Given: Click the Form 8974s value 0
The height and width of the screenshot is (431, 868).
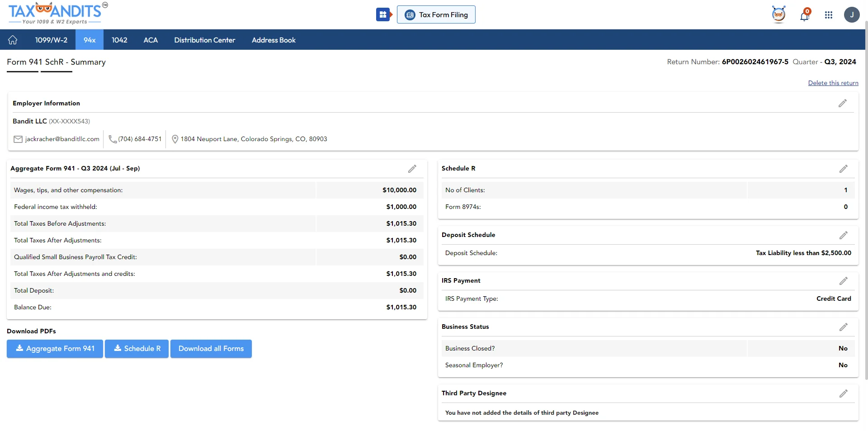Looking at the screenshot, I should pos(846,207).
